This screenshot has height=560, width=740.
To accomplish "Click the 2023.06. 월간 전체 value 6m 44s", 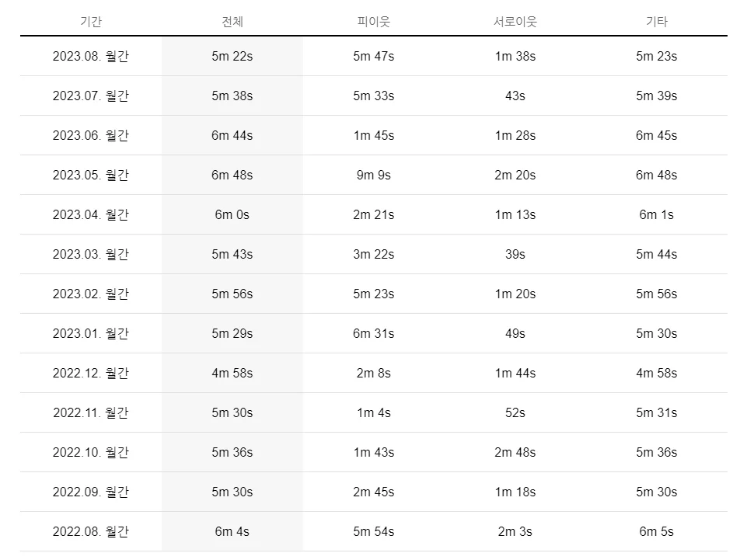I will coord(232,135).
